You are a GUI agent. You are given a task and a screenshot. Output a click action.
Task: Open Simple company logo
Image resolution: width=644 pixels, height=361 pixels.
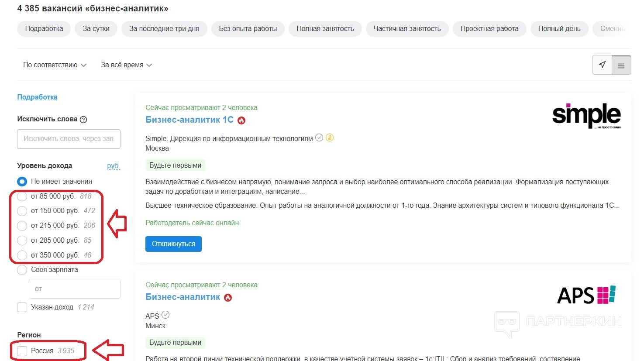tap(586, 116)
